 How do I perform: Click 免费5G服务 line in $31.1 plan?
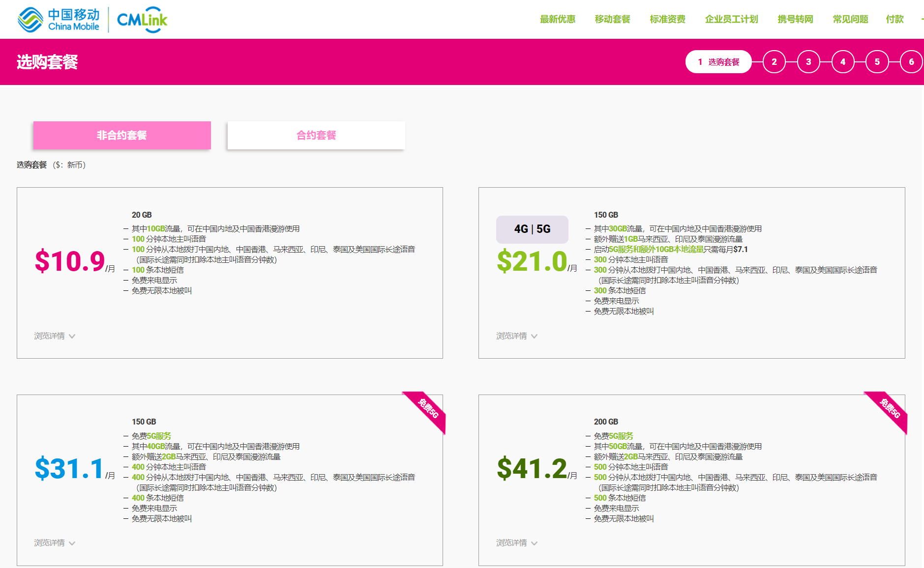click(151, 436)
